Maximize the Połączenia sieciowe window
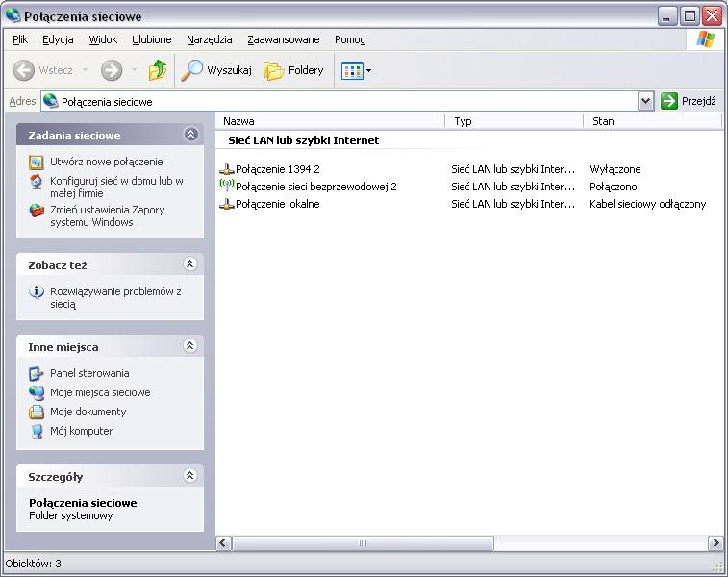This screenshot has width=728, height=577. point(690,16)
